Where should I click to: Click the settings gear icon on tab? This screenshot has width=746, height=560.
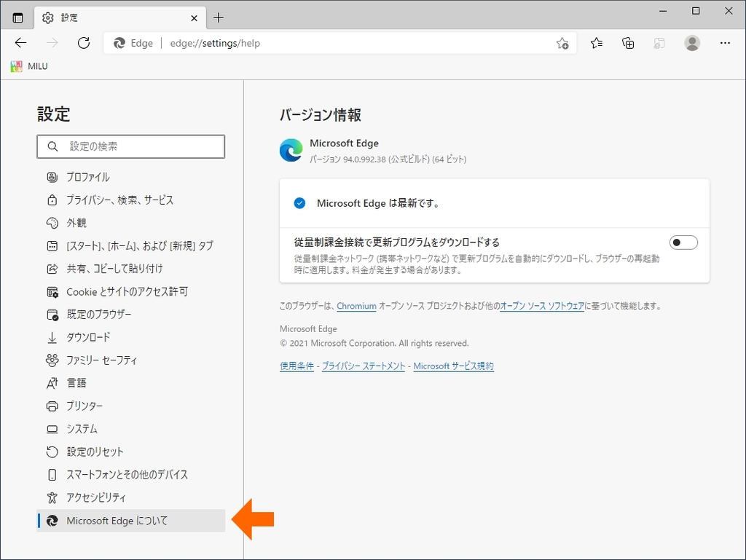pyautogui.click(x=47, y=18)
